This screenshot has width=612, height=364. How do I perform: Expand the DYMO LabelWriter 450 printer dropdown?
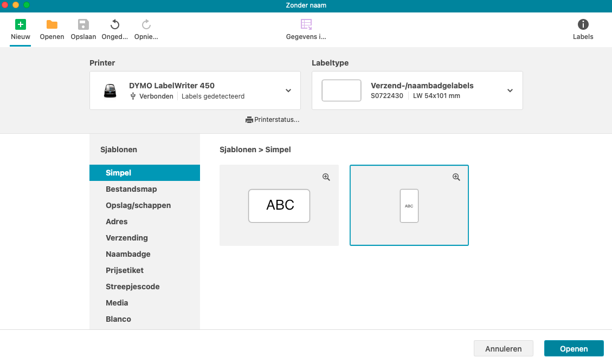click(x=288, y=90)
